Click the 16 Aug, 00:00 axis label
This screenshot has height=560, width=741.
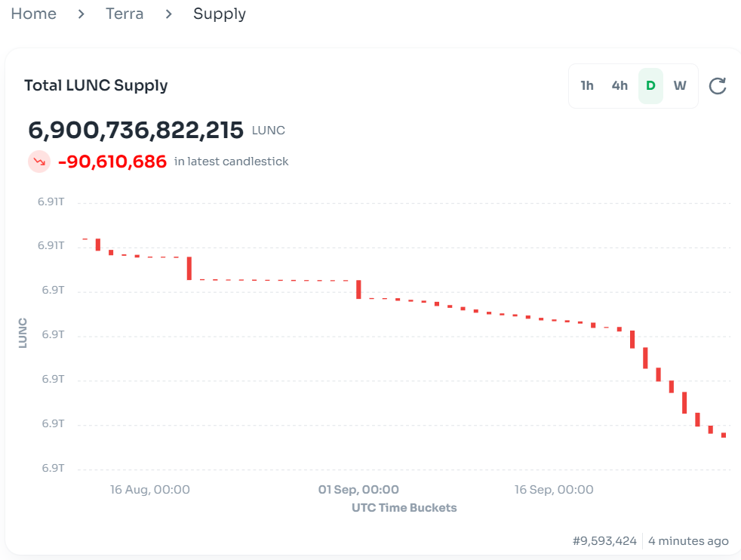(150, 490)
